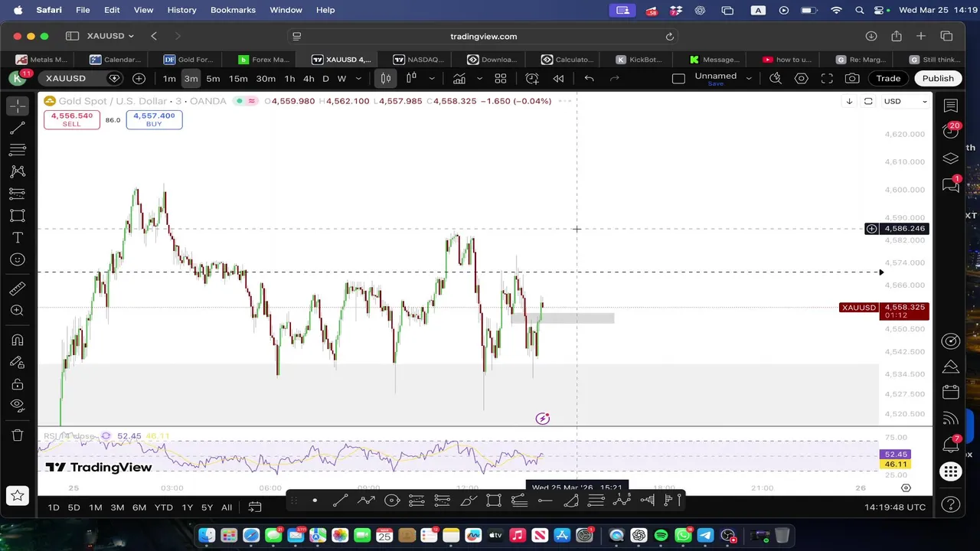Switch to the 5m timeframe
This screenshot has height=551, width=980.
pyautogui.click(x=213, y=78)
